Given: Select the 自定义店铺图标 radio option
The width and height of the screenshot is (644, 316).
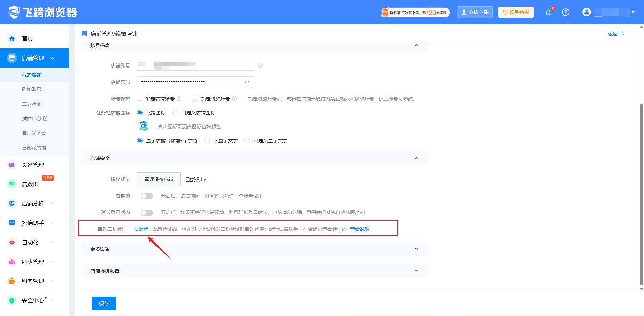Looking at the screenshot, I should click(x=175, y=113).
